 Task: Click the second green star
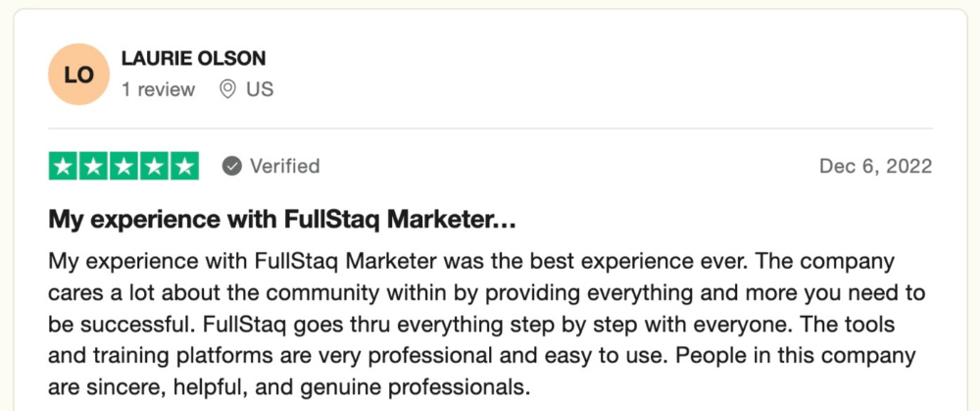point(93,166)
